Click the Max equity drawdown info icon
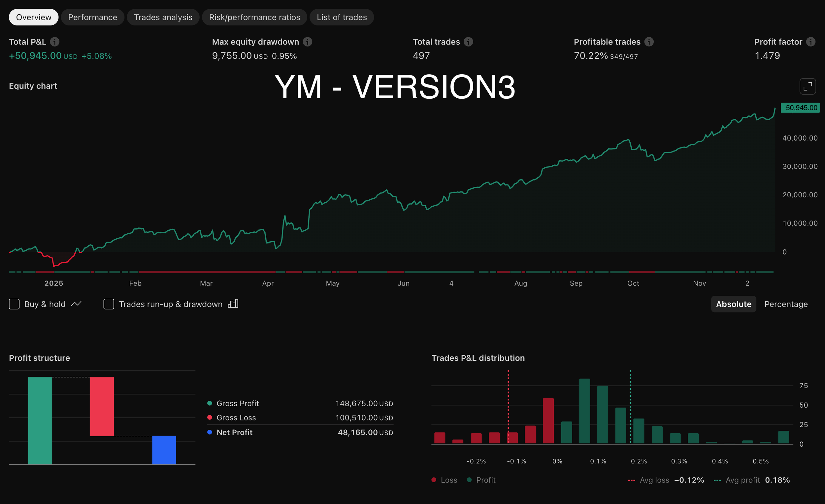This screenshot has height=504, width=825. [307, 42]
